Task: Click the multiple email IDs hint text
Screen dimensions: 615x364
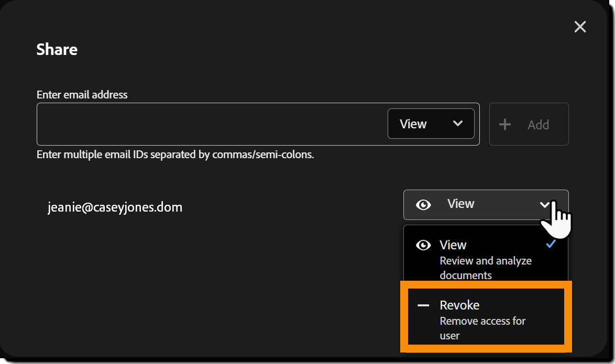Action: (175, 155)
